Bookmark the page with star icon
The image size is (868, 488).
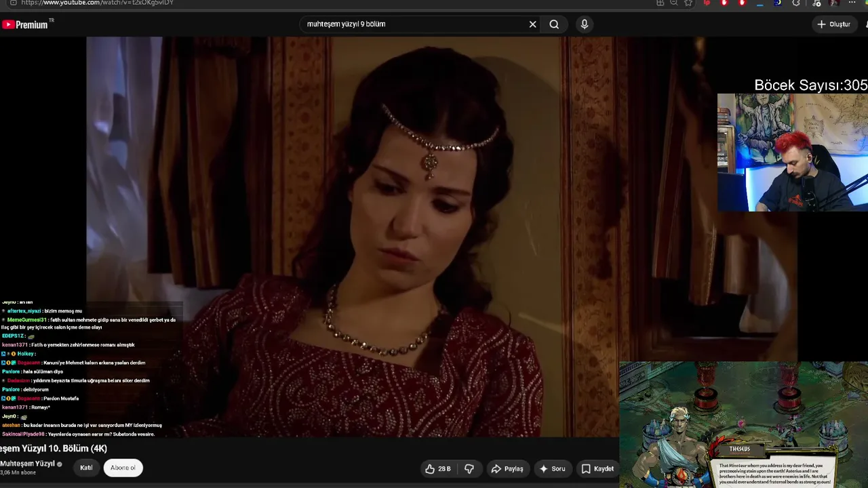coord(688,3)
